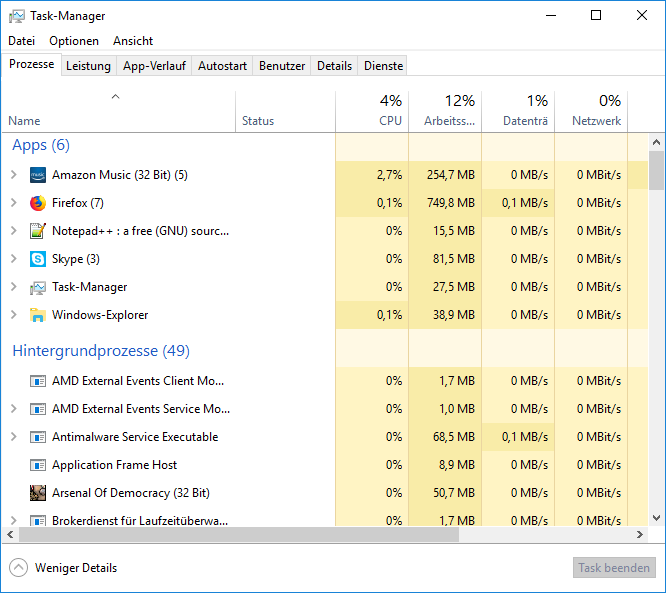Expand the Skype process group
Image resolution: width=666 pixels, height=593 pixels.
14,259
